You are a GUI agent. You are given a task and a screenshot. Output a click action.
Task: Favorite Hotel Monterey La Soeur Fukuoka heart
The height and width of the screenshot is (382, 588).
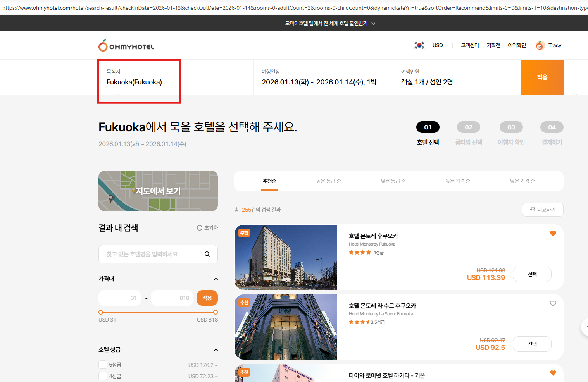[553, 303]
